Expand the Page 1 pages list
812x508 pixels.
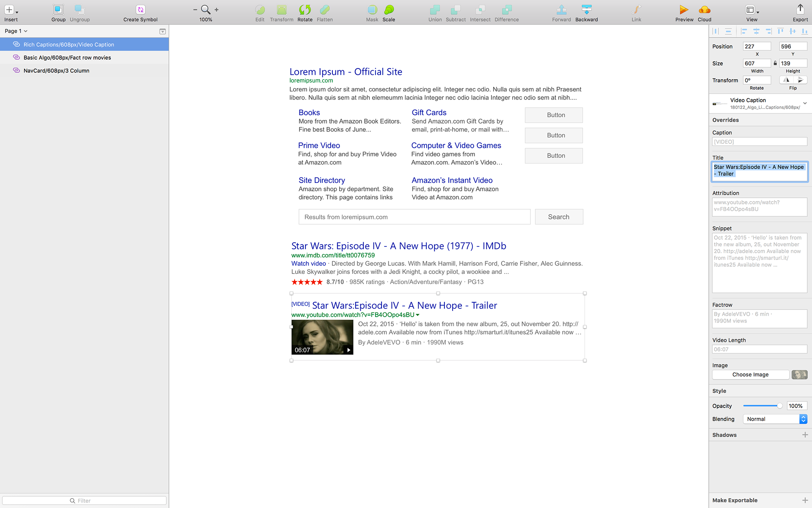tap(16, 31)
